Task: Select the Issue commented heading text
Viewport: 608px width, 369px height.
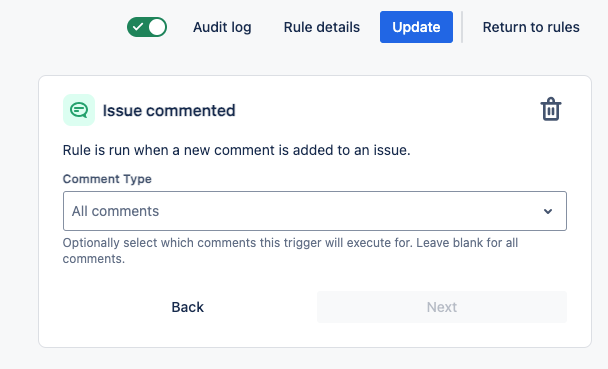Action: point(169,110)
